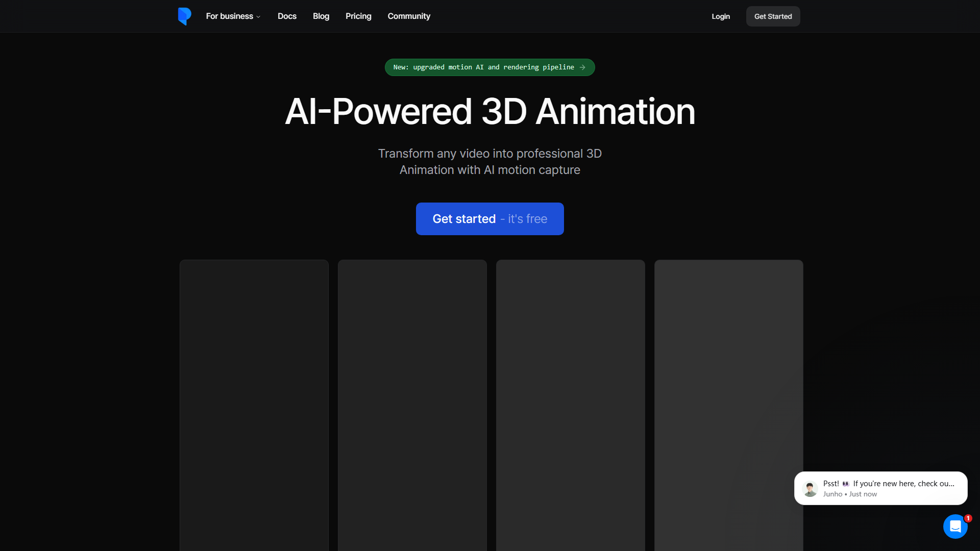Click Junho's avatar in chat popup
The width and height of the screenshot is (980, 551).
tap(810, 488)
